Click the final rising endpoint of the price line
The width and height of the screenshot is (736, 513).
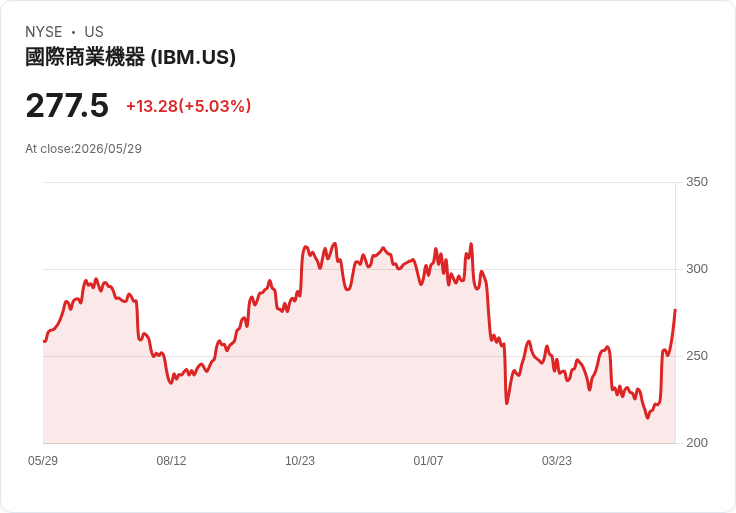pos(675,310)
